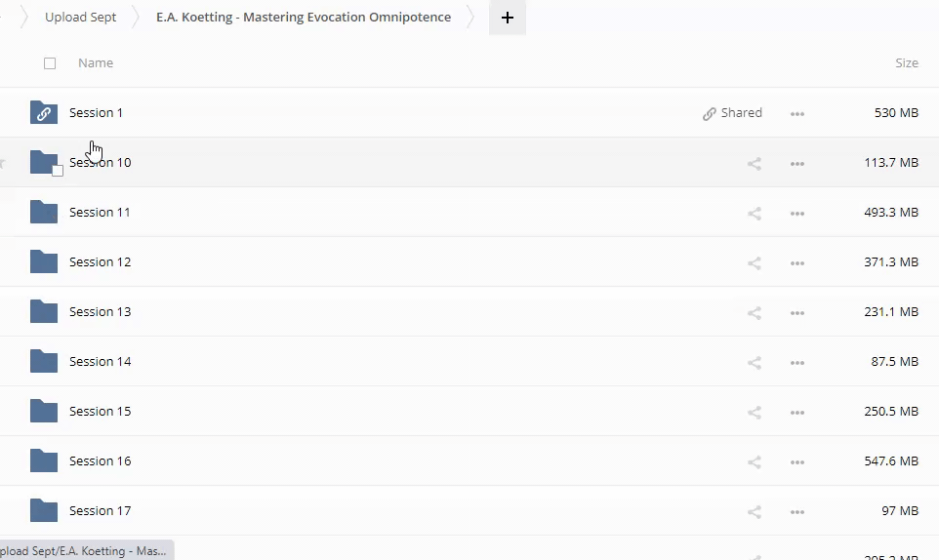The width and height of the screenshot is (939, 560).
Task: Tick the select-all checkbox in header
Action: 50,63
